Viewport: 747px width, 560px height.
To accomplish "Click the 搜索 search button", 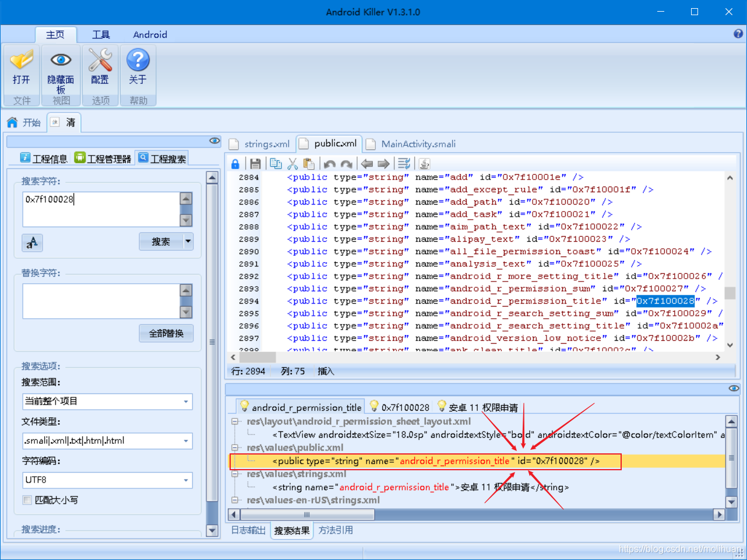I will [161, 241].
